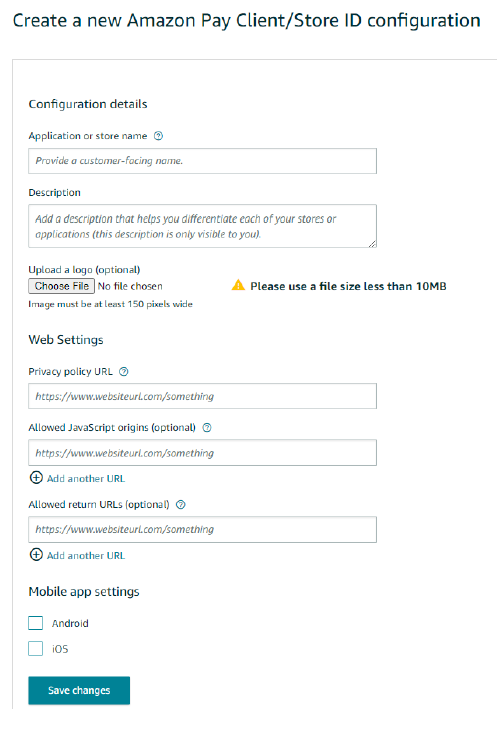Open help icon beside Privacy policy URL

click(x=124, y=372)
